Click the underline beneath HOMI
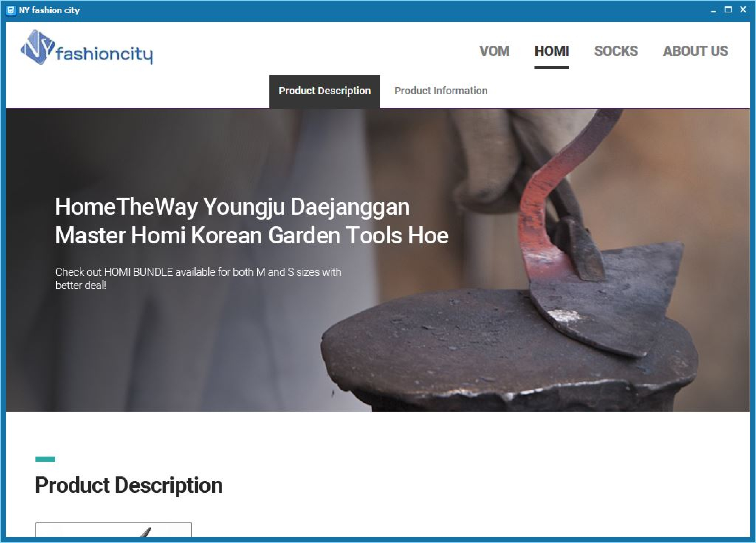756x543 pixels. (551, 67)
